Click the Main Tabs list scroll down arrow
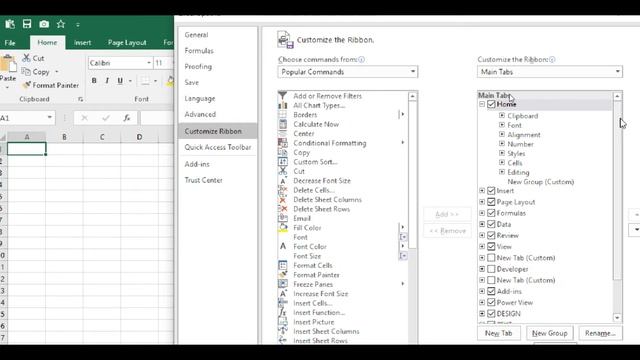The width and height of the screenshot is (640, 360). pyautogui.click(x=617, y=318)
